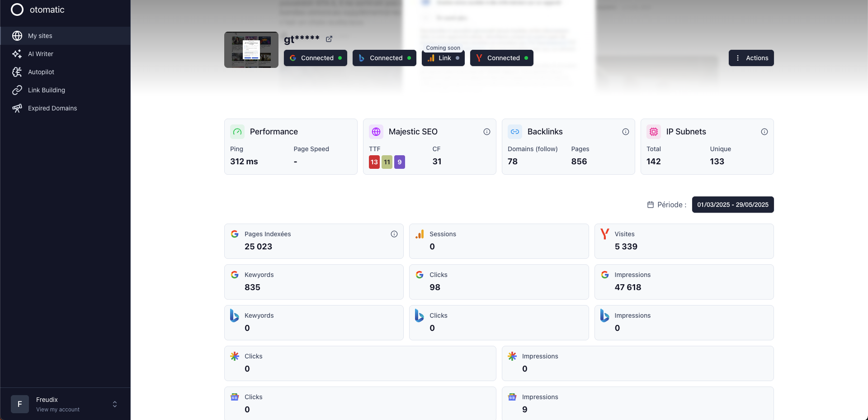Viewport: 868px width, 420px height.
Task: Navigate to the Autopilot page
Action: [x=41, y=72]
